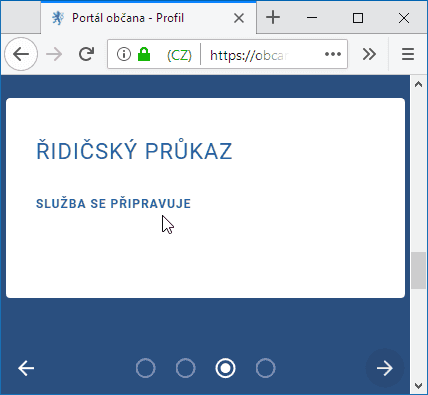
Task: Click the SLUŽBA SE PŘIPRAVUJE text
Action: (113, 203)
